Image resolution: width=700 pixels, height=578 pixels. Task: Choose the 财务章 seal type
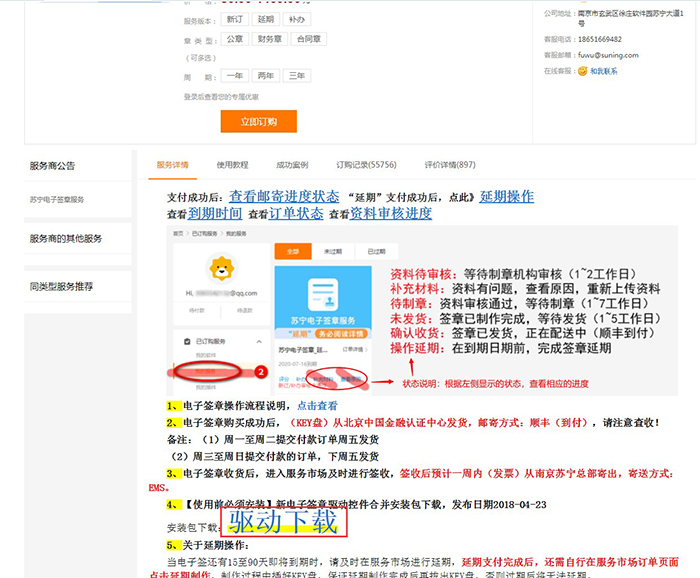coord(270,39)
